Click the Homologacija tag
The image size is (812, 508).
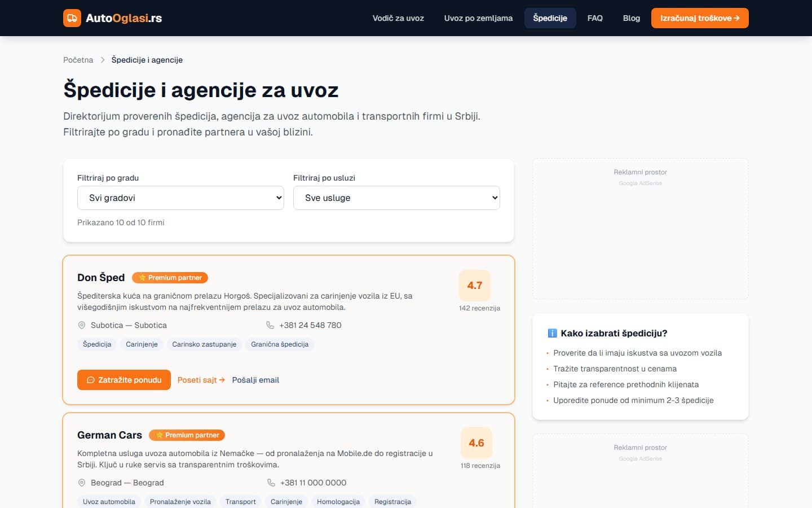tap(338, 502)
